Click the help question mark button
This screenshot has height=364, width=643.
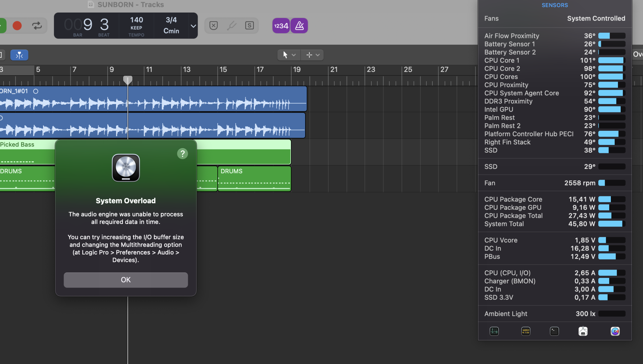tap(182, 154)
